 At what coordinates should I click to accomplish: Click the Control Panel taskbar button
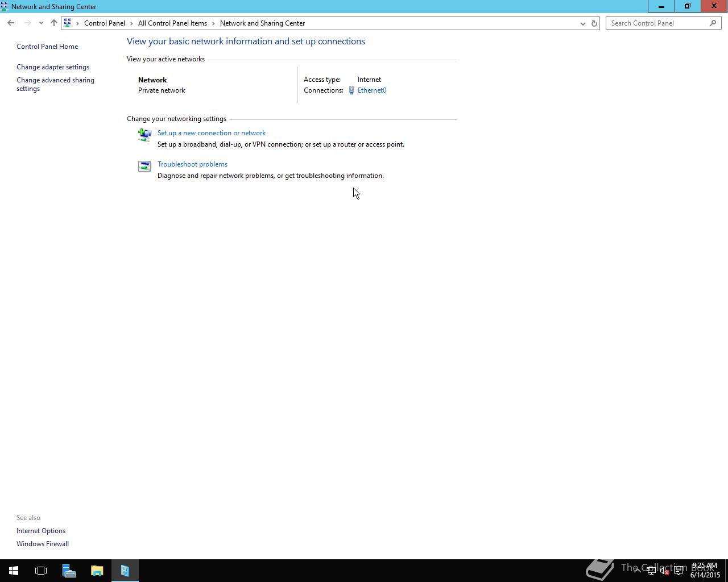pyautogui.click(x=125, y=571)
